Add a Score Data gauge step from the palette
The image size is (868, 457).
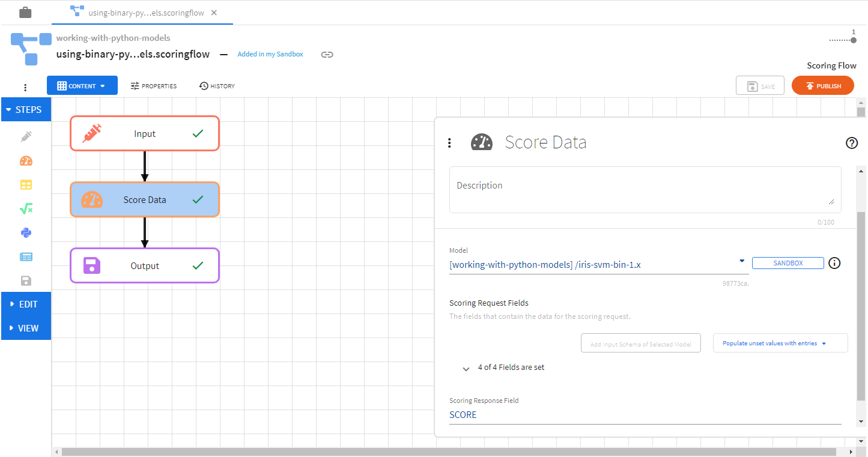click(26, 161)
